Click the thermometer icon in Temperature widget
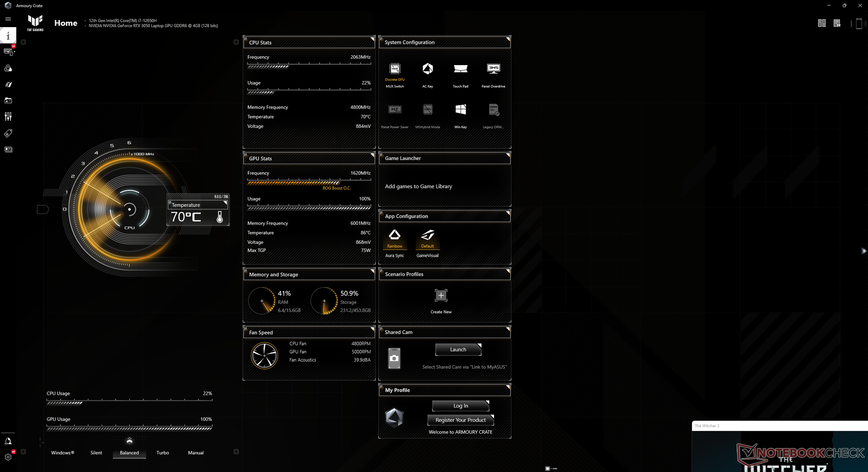The image size is (868, 472). click(x=220, y=217)
